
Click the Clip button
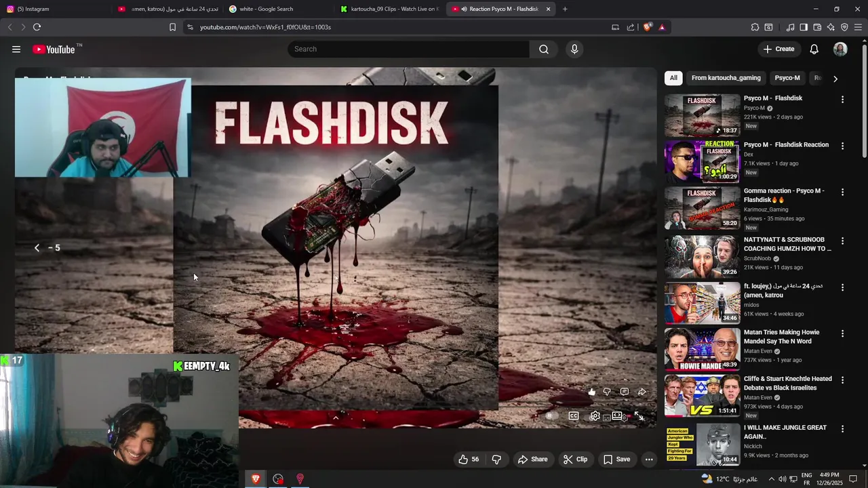pos(575,460)
